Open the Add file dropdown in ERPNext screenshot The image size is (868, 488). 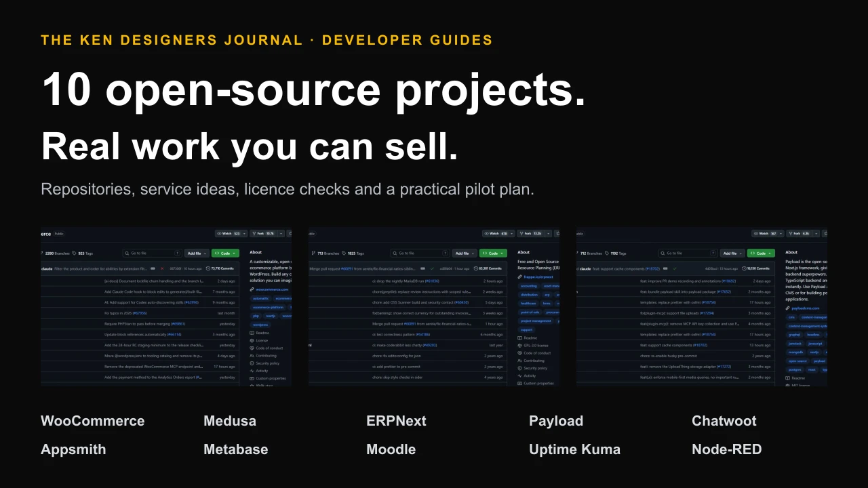click(x=465, y=253)
